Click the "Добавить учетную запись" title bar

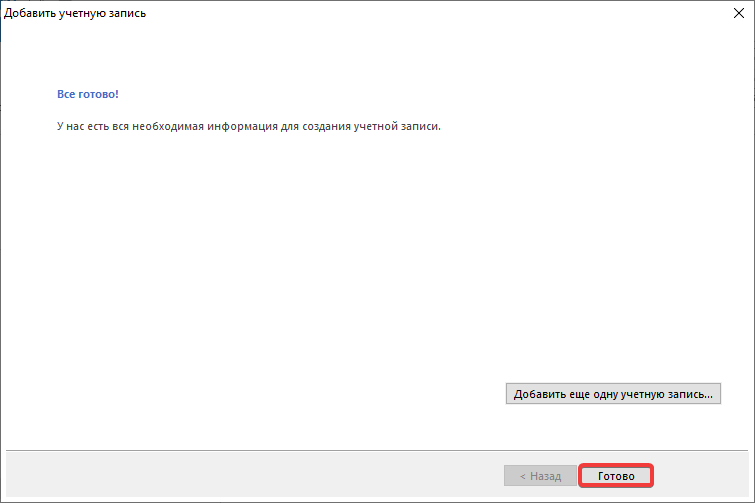tap(300, 15)
